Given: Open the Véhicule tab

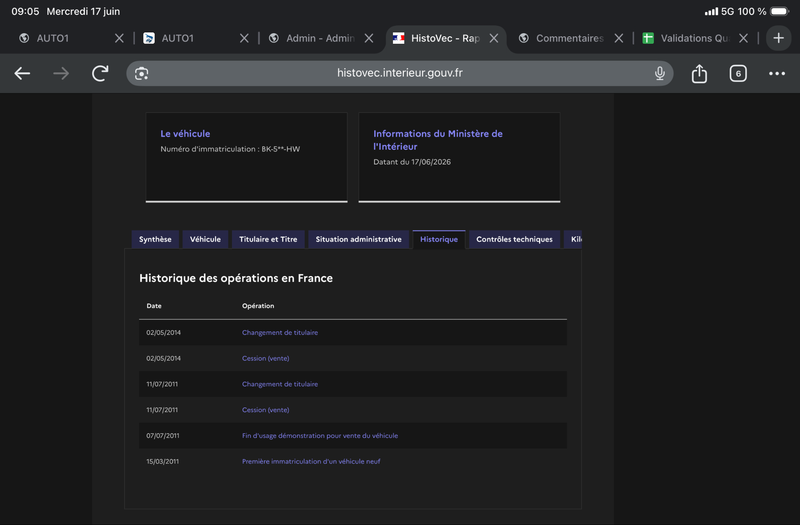Looking at the screenshot, I should click(x=205, y=239).
